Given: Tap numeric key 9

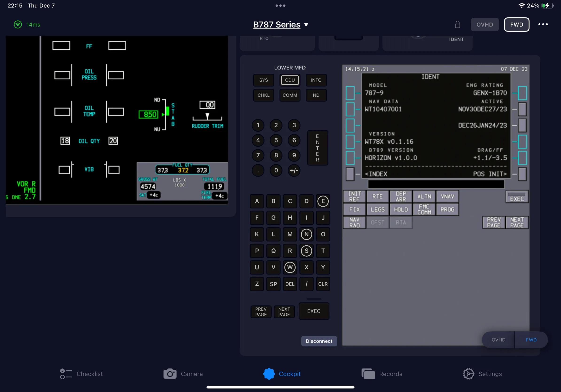Looking at the screenshot, I should coord(294,155).
